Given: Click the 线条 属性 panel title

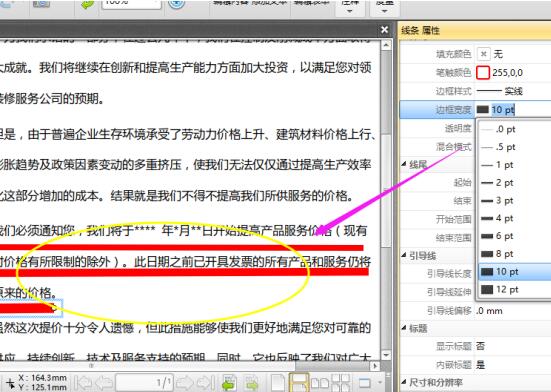Looking at the screenshot, I should 420,31.
